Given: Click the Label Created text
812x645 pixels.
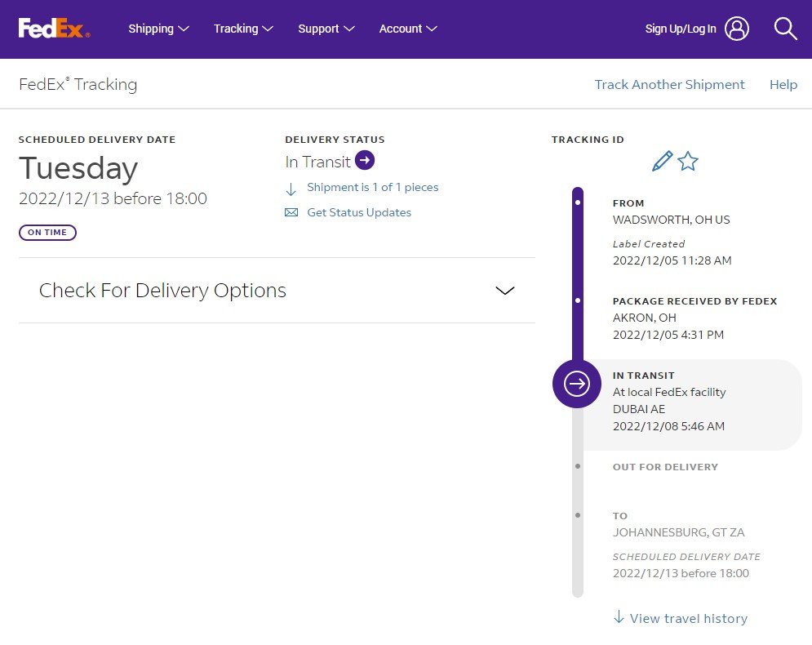Looking at the screenshot, I should tap(649, 244).
